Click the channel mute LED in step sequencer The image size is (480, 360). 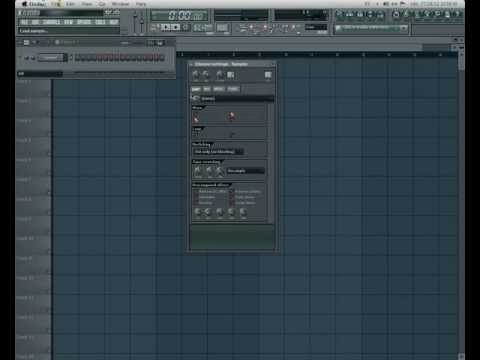coord(20,58)
